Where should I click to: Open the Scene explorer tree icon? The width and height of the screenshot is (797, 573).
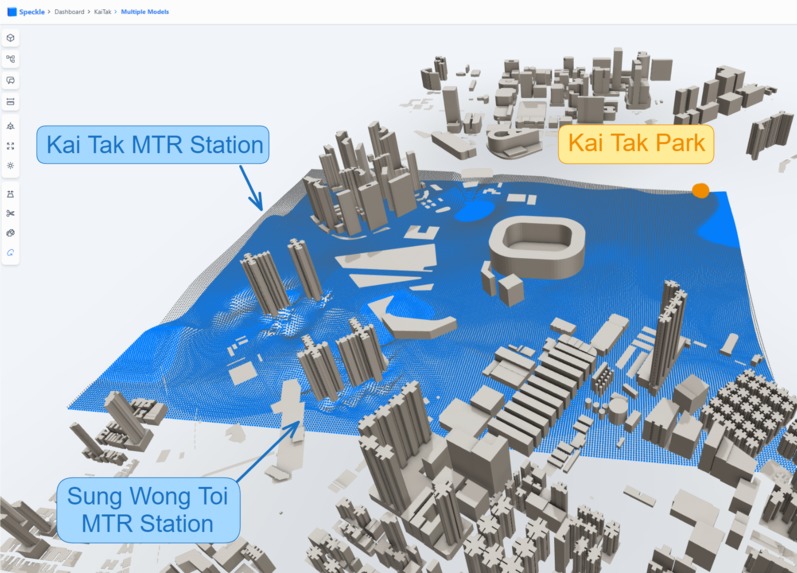tap(10, 59)
